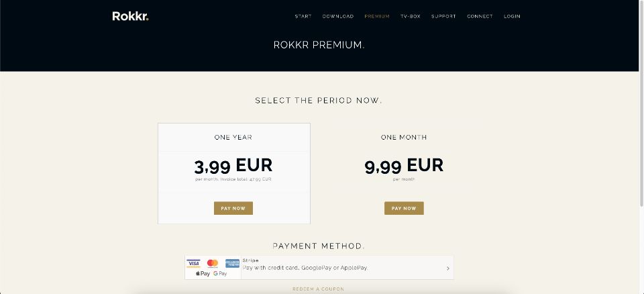The height and width of the screenshot is (294, 644).
Task: Select the One Month 9,99 EUR plan
Action: (404, 173)
